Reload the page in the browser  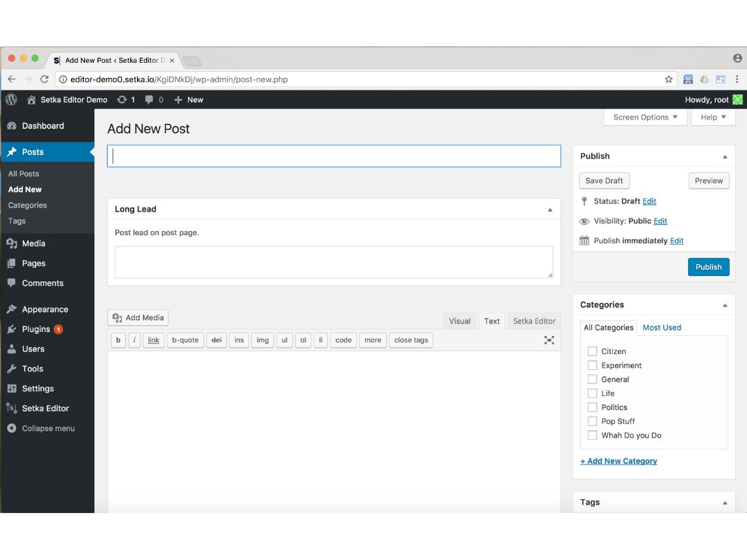[x=44, y=80]
